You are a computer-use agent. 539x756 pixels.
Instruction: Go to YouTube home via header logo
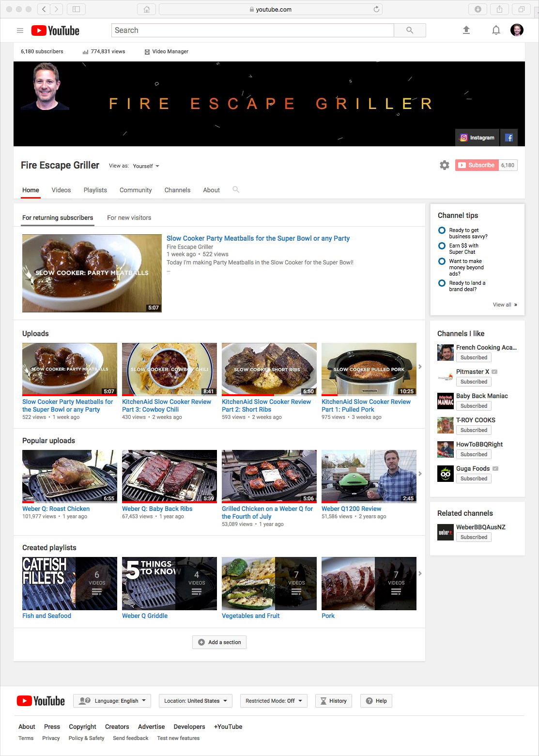55,31
